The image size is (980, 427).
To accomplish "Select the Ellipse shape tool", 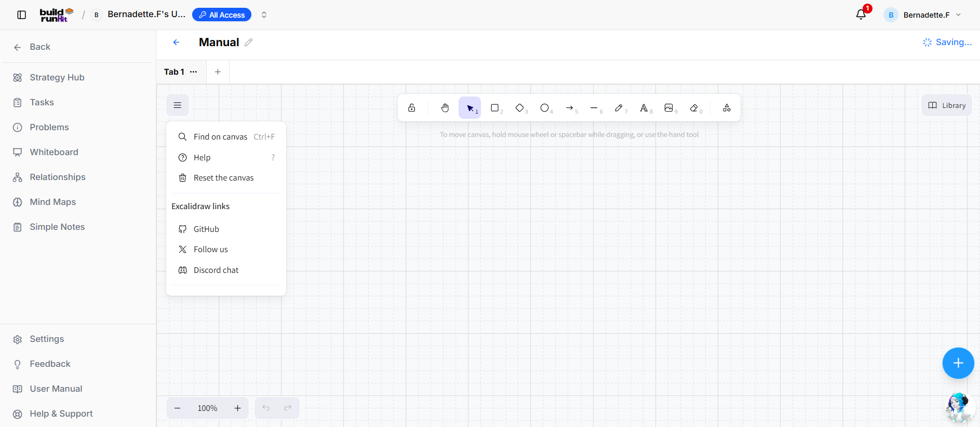I will [545, 108].
